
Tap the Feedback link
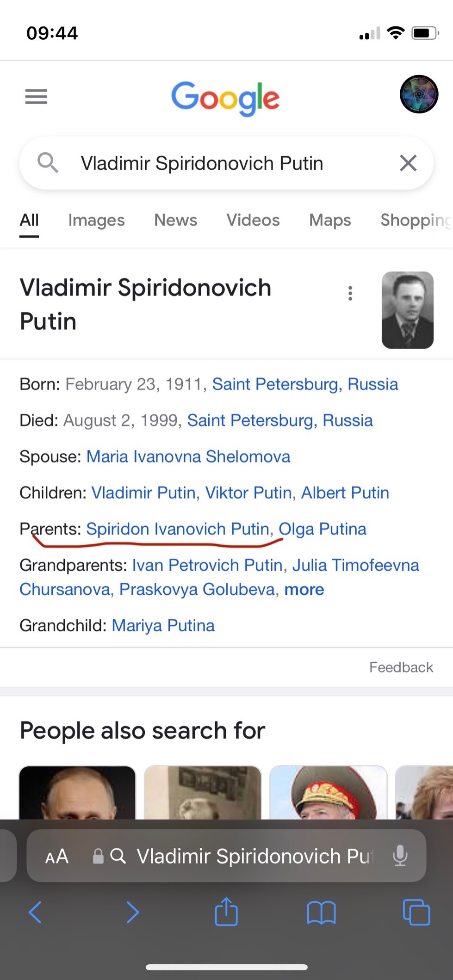pyautogui.click(x=401, y=667)
